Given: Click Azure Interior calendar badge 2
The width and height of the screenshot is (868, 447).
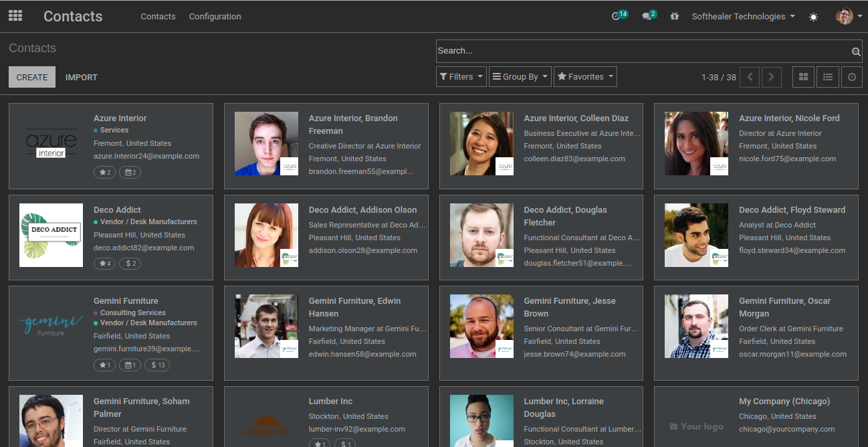Looking at the screenshot, I should (130, 173).
